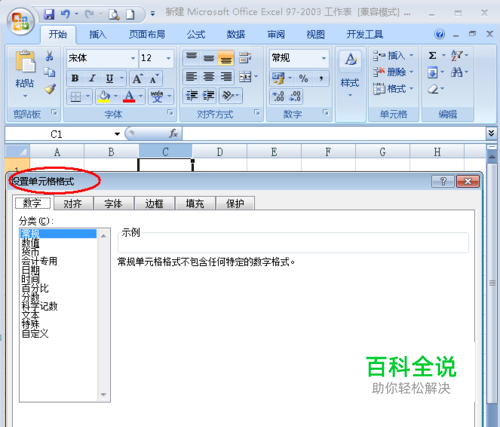Decrease decimal places
500x427 pixels.
(x=295, y=96)
